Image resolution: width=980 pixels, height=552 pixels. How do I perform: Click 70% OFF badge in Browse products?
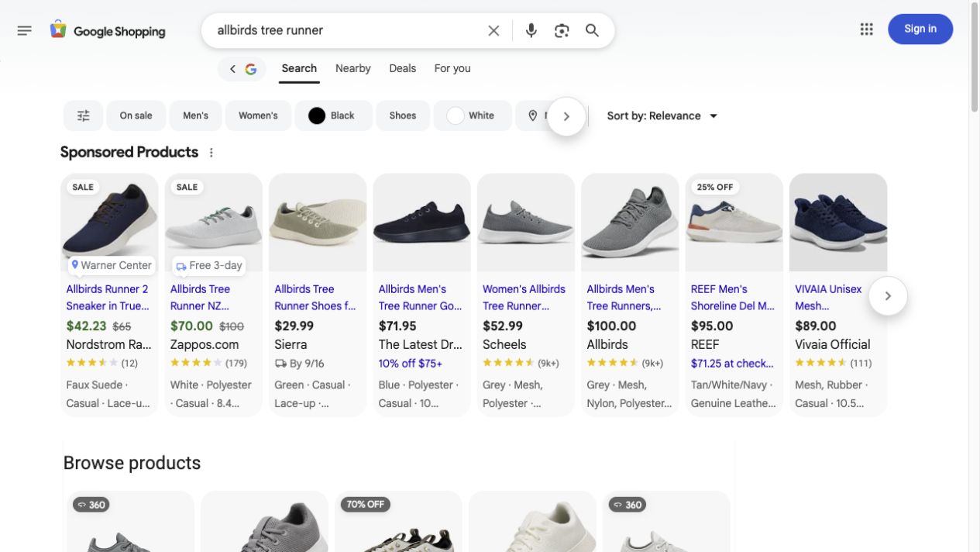click(366, 504)
